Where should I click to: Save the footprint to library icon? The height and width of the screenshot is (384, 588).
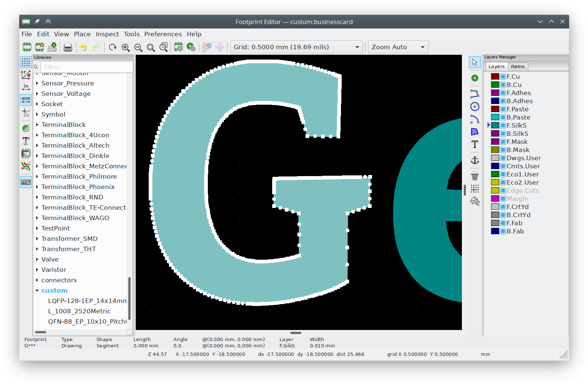(53, 47)
